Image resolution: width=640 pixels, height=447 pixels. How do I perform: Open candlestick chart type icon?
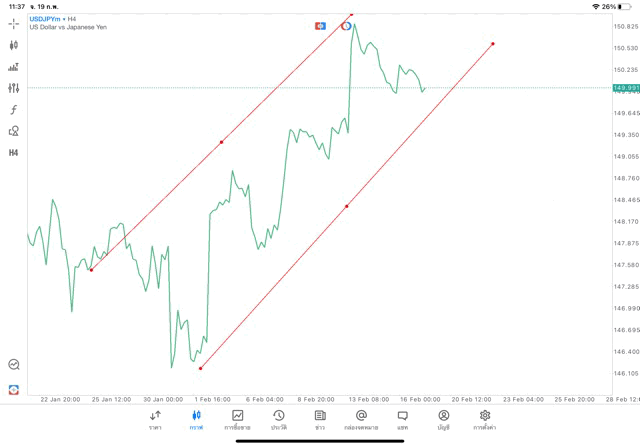[x=13, y=45]
